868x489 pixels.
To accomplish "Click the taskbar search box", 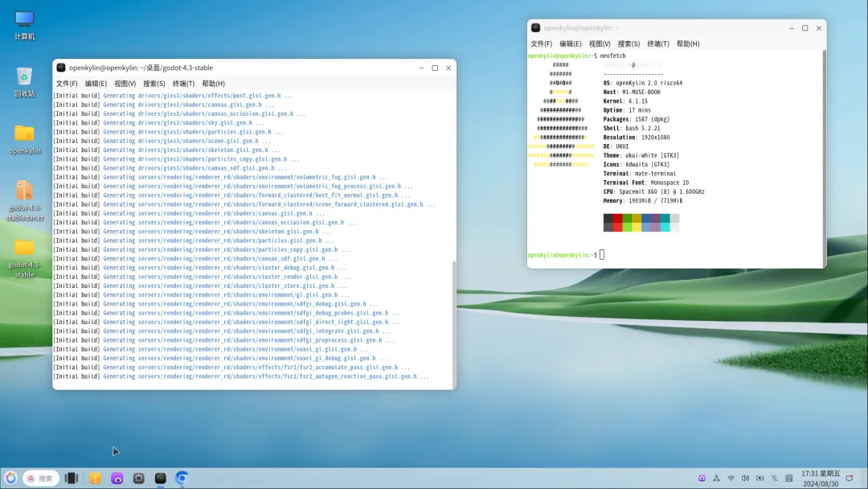I will [x=41, y=478].
